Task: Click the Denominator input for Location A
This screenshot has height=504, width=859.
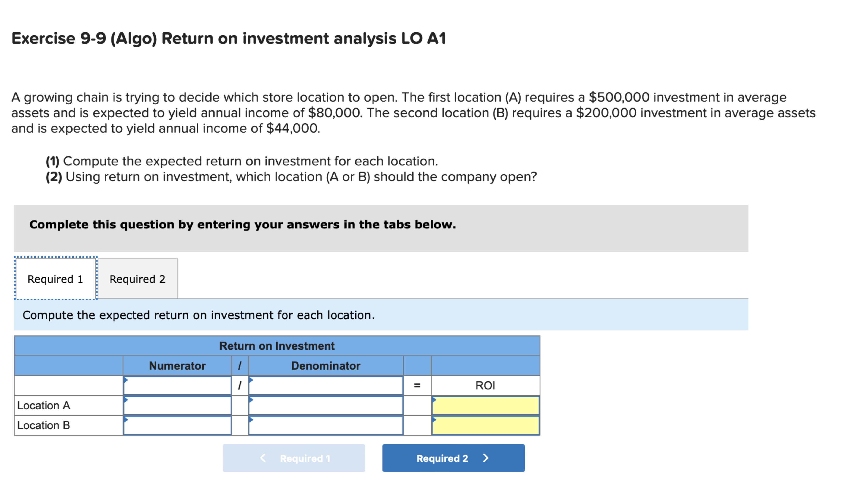Action: pyautogui.click(x=325, y=406)
